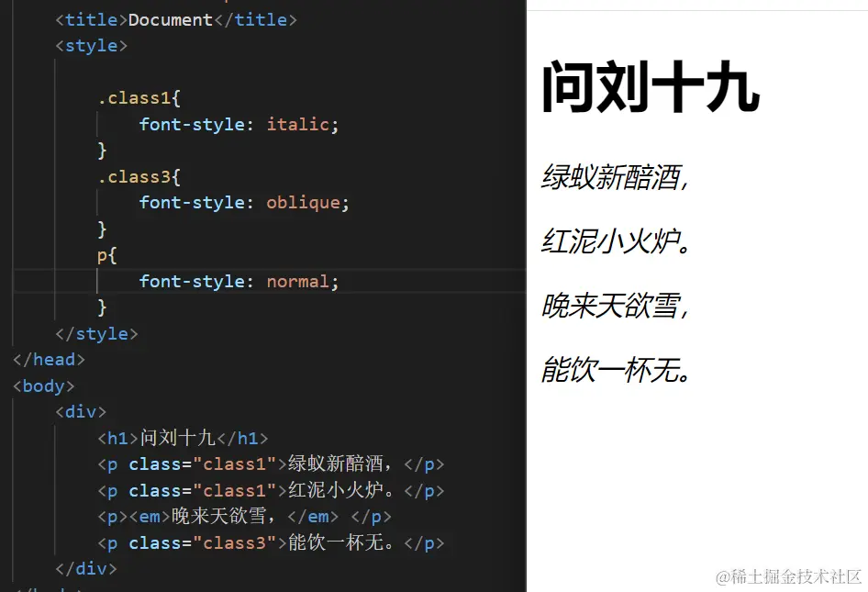Select the opening style tag in code
The height and width of the screenshot is (592, 868).
92,46
